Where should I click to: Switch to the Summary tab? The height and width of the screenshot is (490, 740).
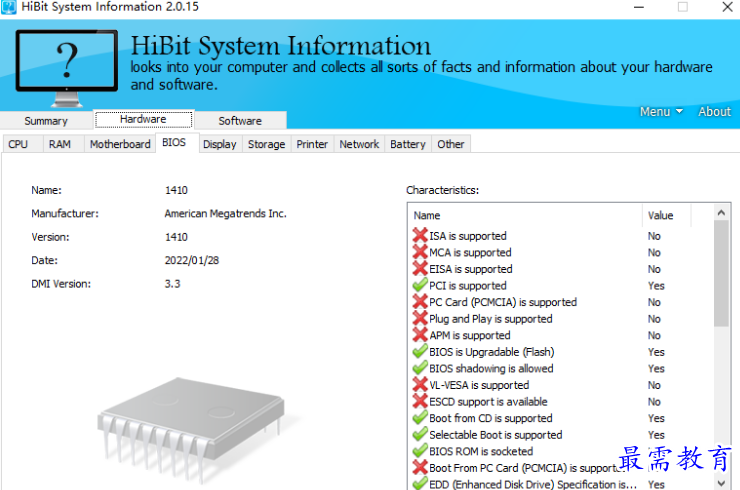(46, 121)
